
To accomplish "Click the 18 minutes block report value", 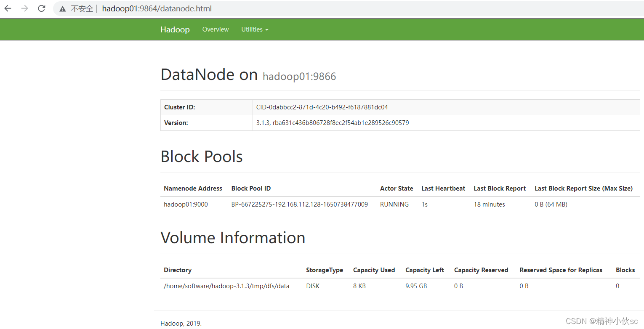I will [x=490, y=204].
